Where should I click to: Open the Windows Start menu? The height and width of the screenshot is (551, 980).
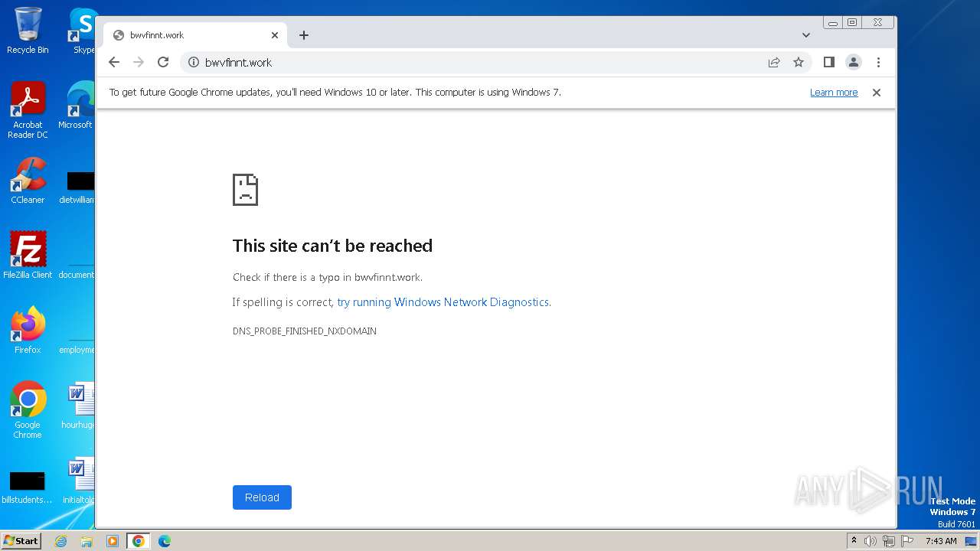(x=21, y=541)
